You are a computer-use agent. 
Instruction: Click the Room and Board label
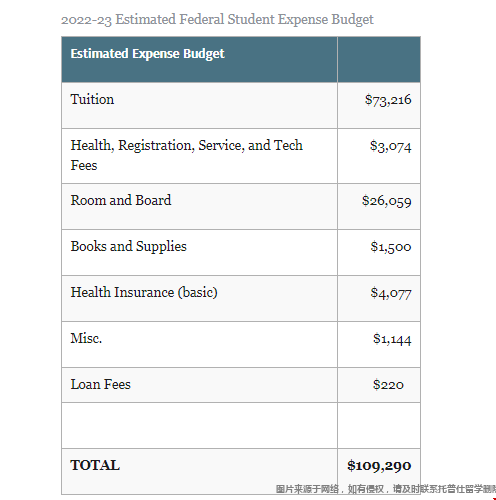121,200
